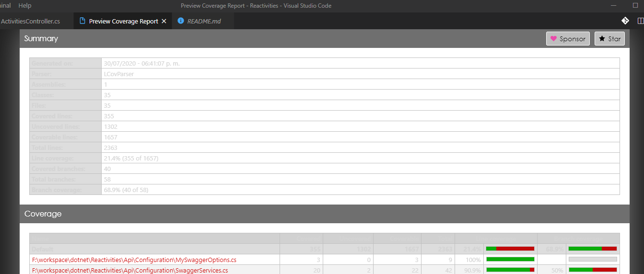This screenshot has width=644, height=274.
Task: Click the branch coverage bar for SwaggerServices.cs
Action: coord(593,270)
